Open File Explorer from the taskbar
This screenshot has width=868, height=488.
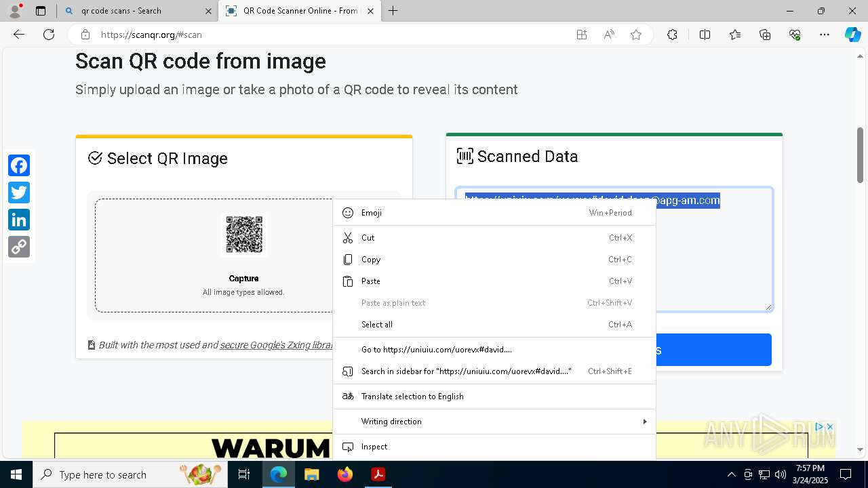tap(311, 474)
